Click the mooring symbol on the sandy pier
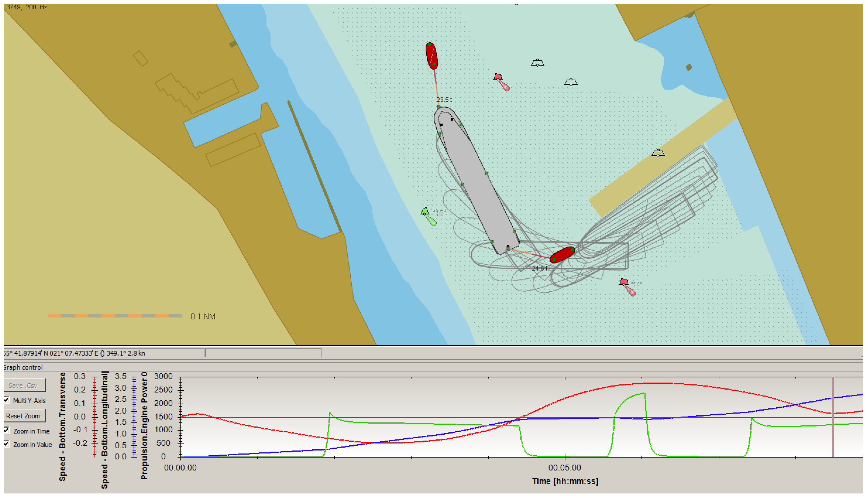 [658, 153]
